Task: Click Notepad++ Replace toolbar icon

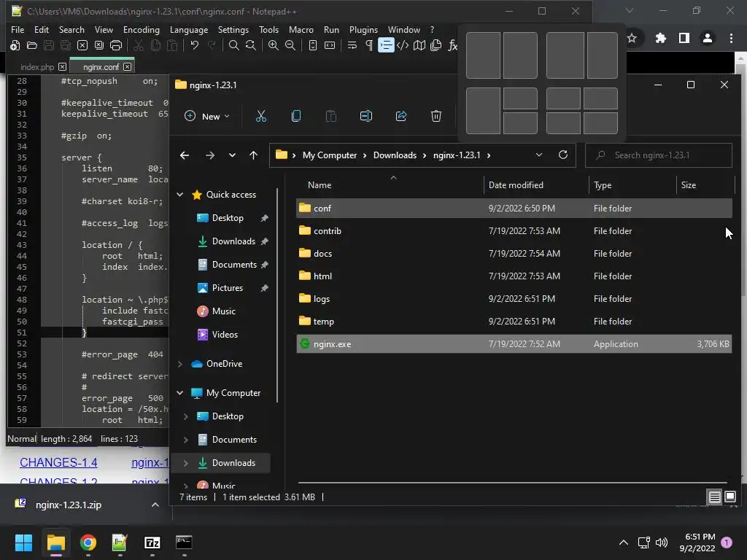Action: [251, 45]
